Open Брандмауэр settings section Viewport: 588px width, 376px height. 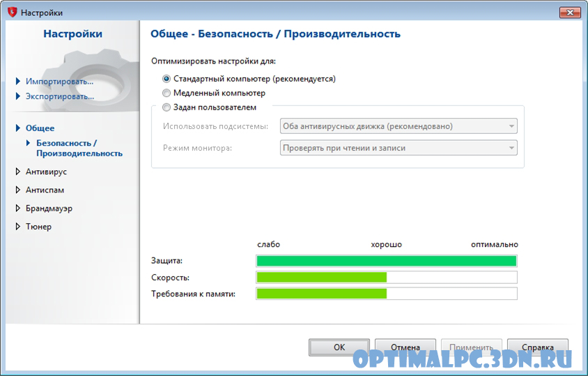[49, 209]
